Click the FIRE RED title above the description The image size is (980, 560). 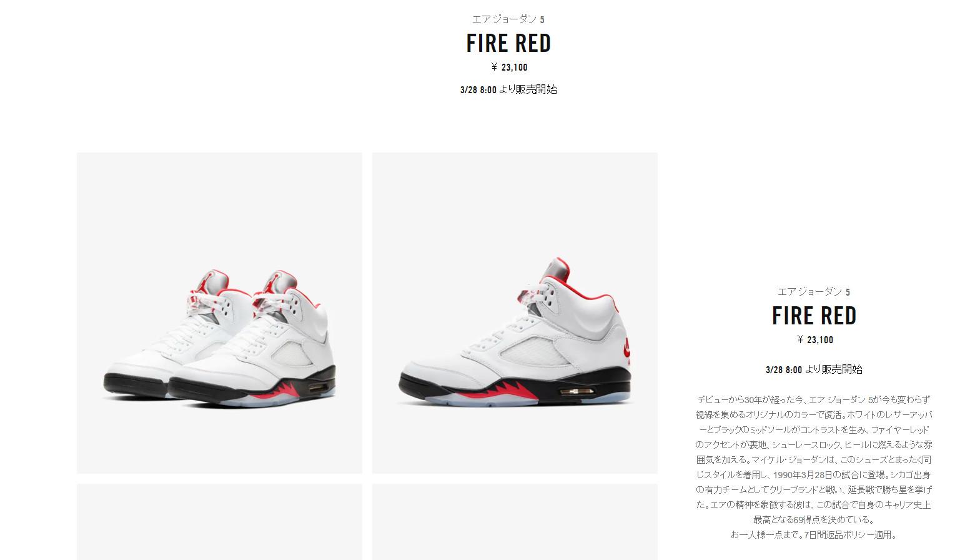tap(814, 316)
